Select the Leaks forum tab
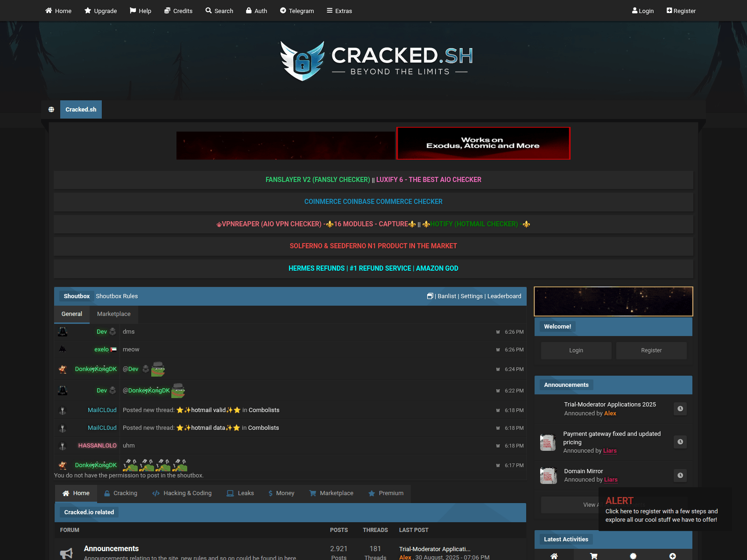The width and height of the screenshot is (747, 560). point(240,493)
